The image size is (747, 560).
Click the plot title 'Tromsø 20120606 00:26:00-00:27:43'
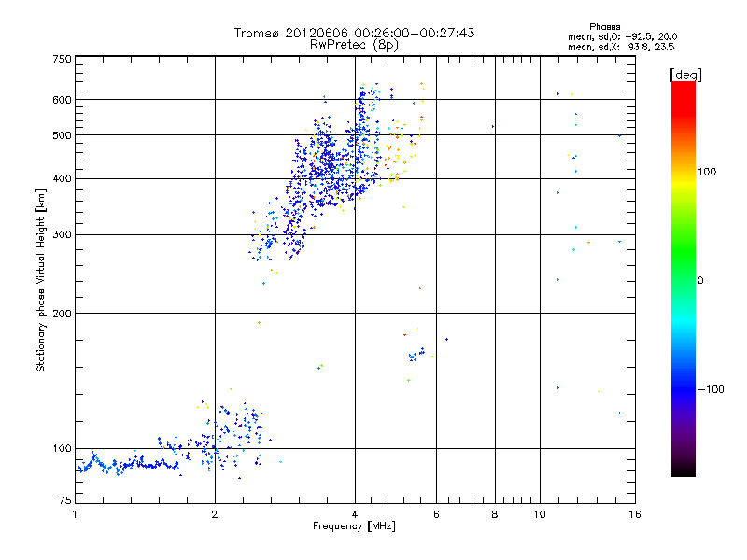pos(354,33)
